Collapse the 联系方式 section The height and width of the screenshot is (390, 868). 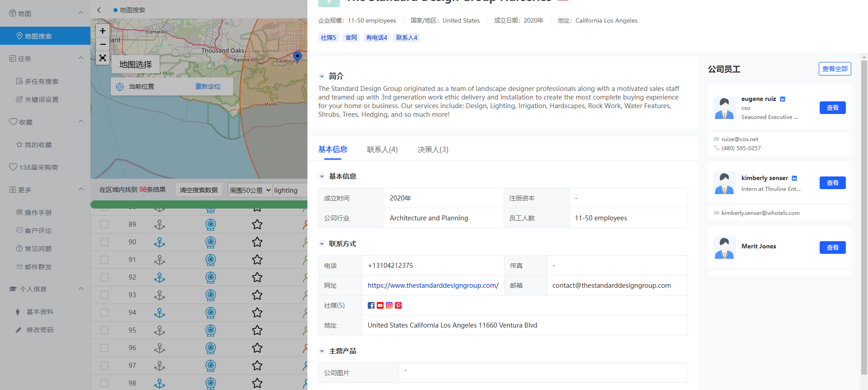click(x=322, y=244)
